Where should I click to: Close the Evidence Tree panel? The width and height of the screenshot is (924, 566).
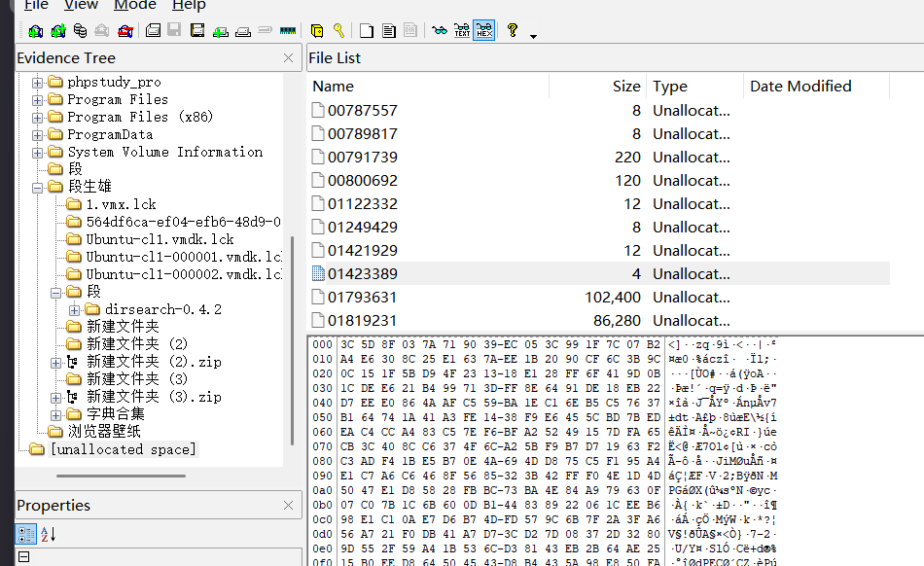point(288,57)
